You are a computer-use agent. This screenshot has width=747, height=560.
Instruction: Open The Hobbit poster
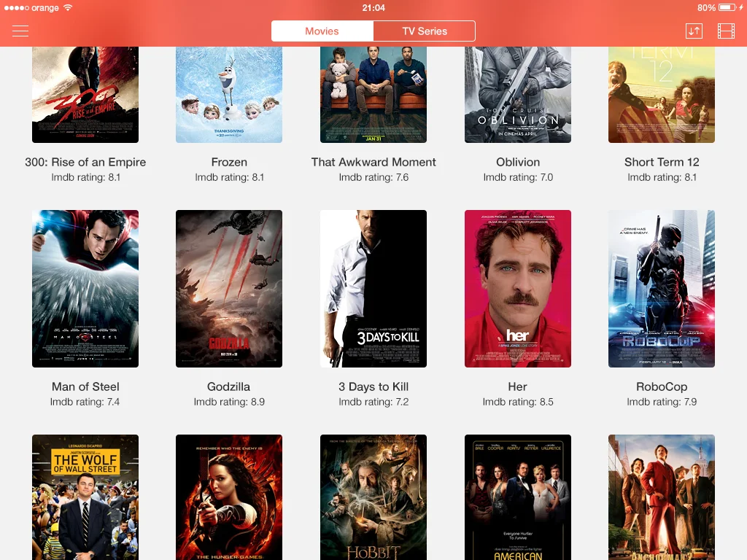pyautogui.click(x=373, y=497)
